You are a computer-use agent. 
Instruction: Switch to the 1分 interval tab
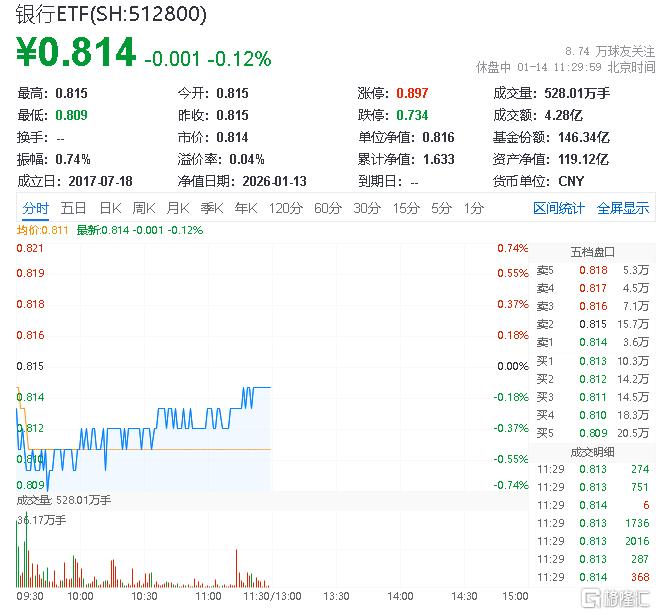[474, 208]
